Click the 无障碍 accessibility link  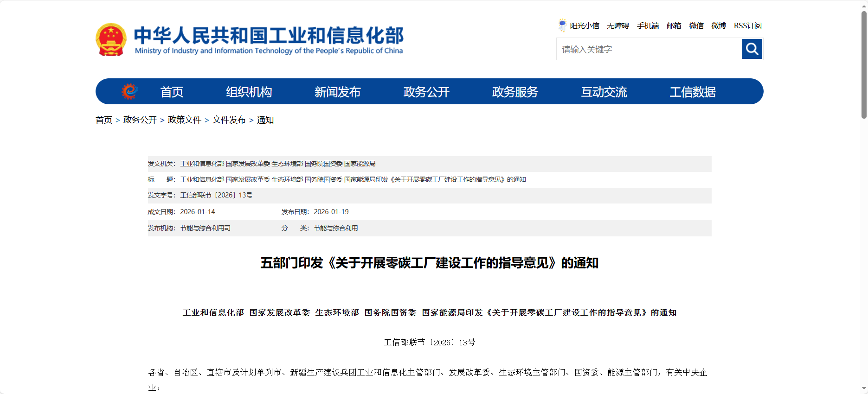[618, 26]
